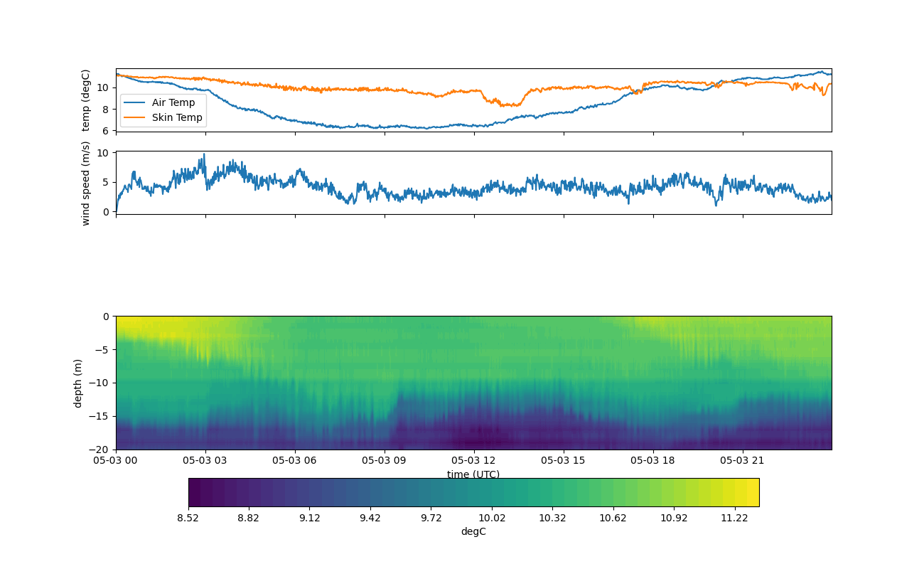The image size is (924, 569).
Task: Select the 05-03 03 time tick label
Action: (x=205, y=460)
